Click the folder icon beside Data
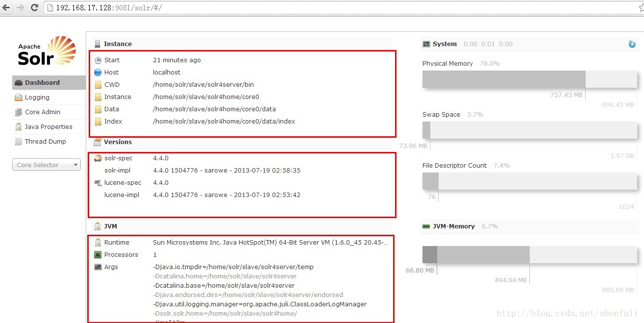Viewport: 644px width, 323px height. [x=98, y=109]
